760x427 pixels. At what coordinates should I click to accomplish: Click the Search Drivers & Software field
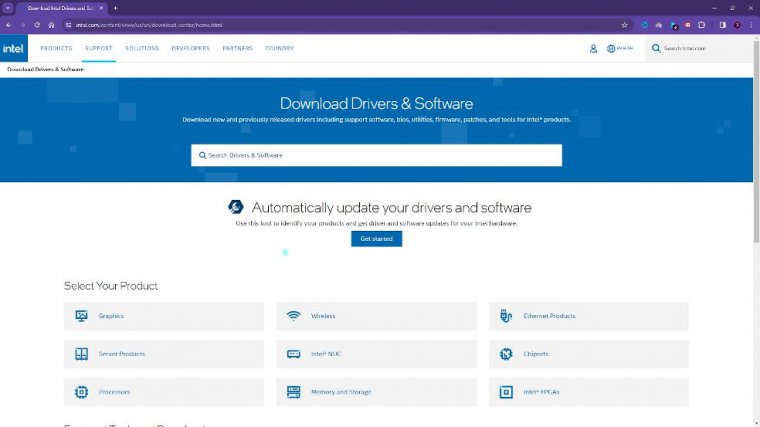point(376,155)
